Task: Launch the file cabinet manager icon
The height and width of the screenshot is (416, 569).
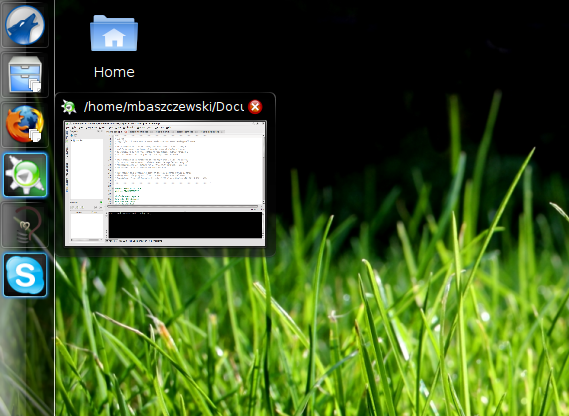Action: 25,74
